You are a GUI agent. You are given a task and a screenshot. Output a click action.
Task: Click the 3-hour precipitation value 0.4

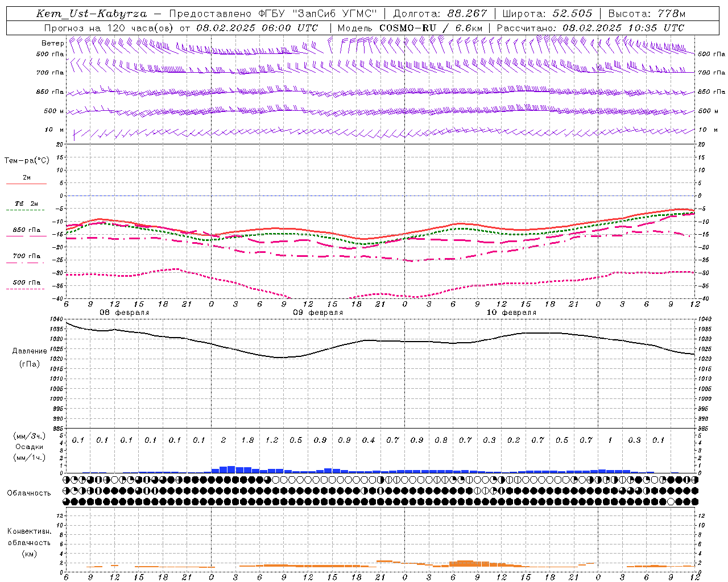tap(369, 440)
